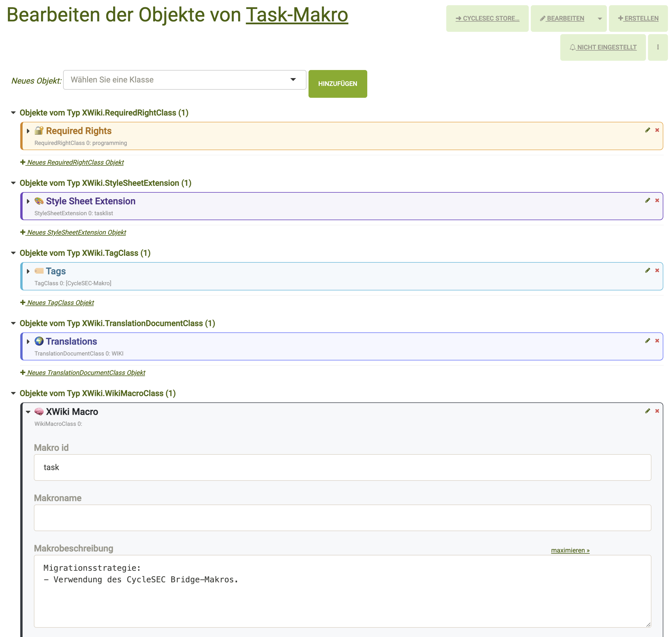Click into the Makroname input field
672x637 pixels.
tap(342, 518)
